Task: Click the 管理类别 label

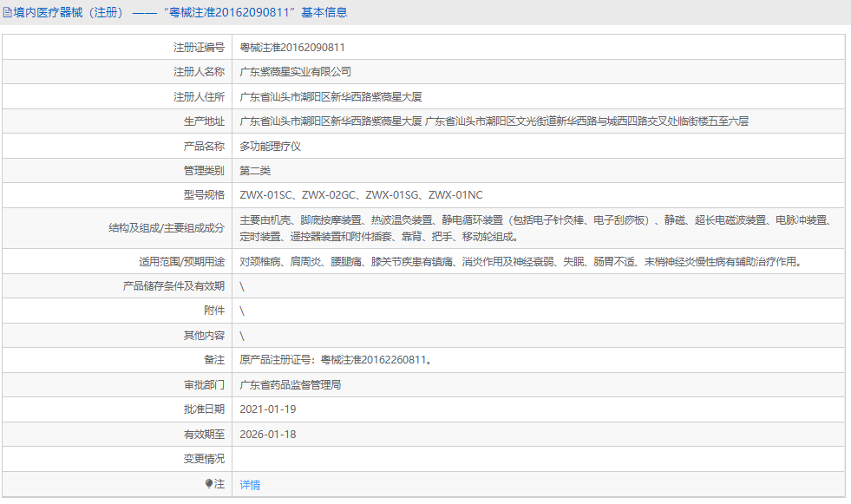Action: pyautogui.click(x=204, y=171)
